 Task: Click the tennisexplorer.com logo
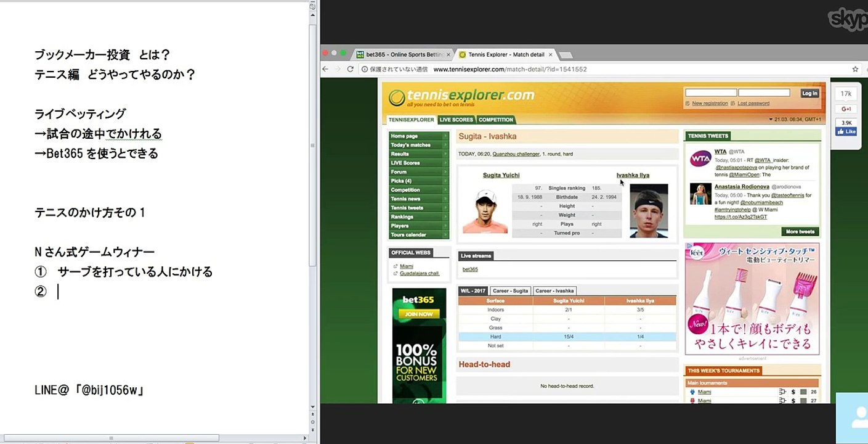coord(462,97)
